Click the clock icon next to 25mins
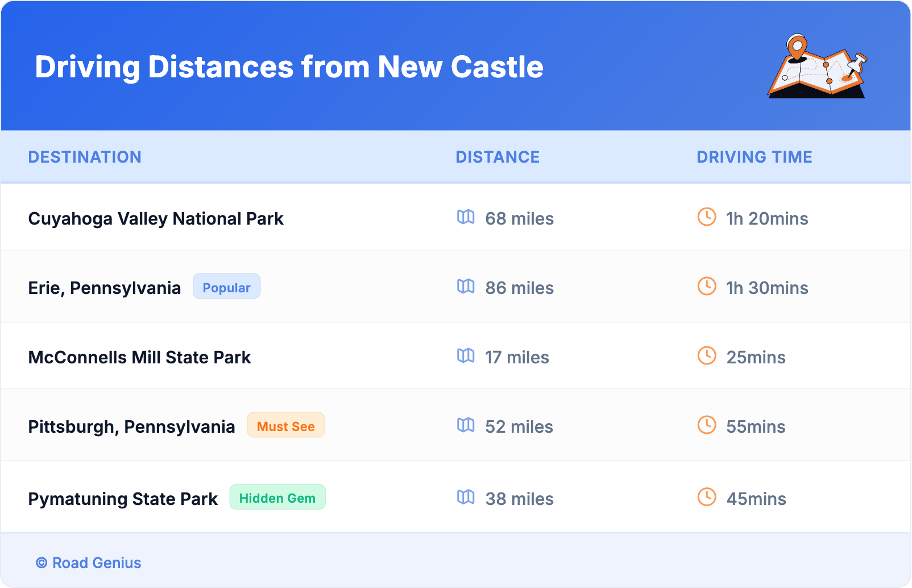This screenshot has width=912, height=588. click(x=707, y=355)
